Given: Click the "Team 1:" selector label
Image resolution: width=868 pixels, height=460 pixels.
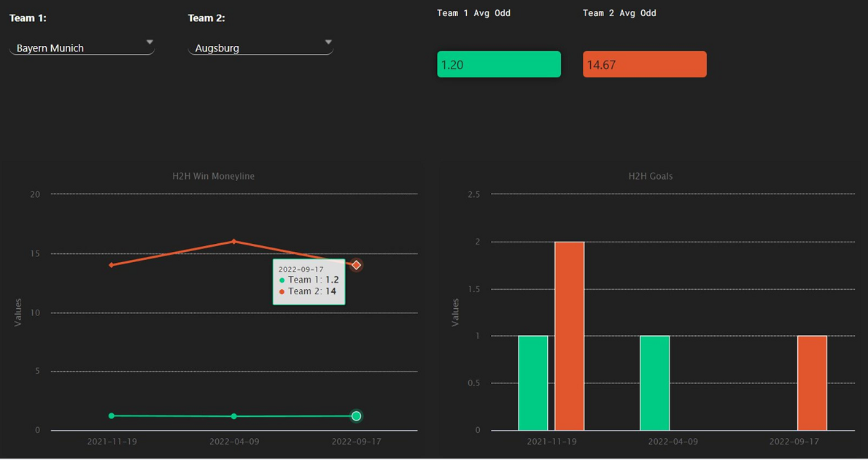Looking at the screenshot, I should point(28,18).
